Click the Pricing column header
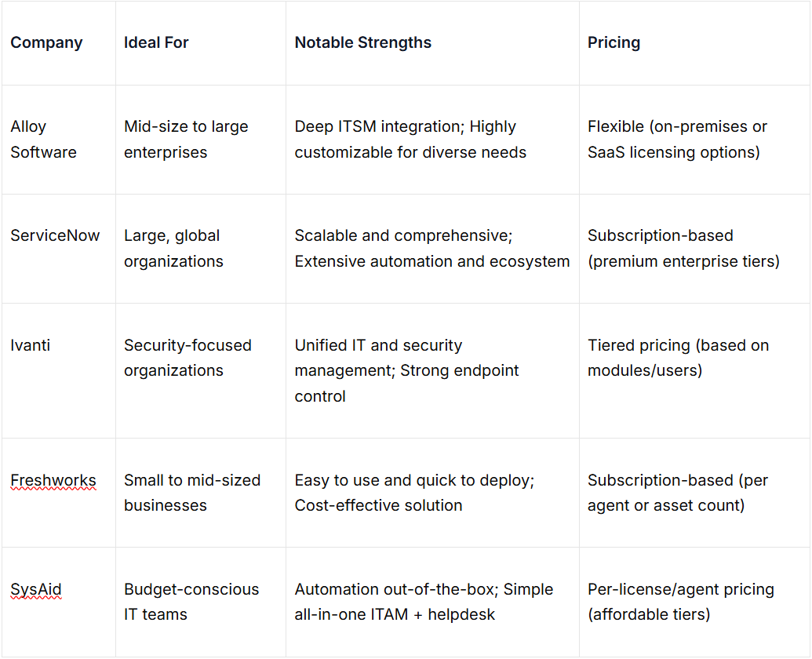 click(614, 43)
